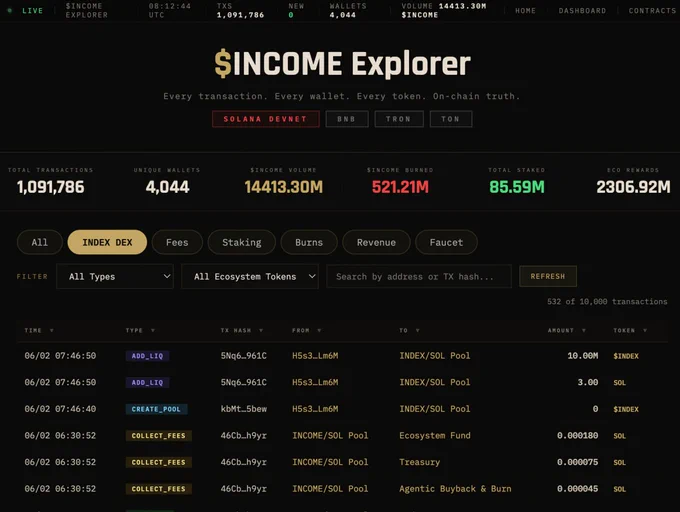
Task: Select the All transactions tab
Action: click(x=39, y=242)
